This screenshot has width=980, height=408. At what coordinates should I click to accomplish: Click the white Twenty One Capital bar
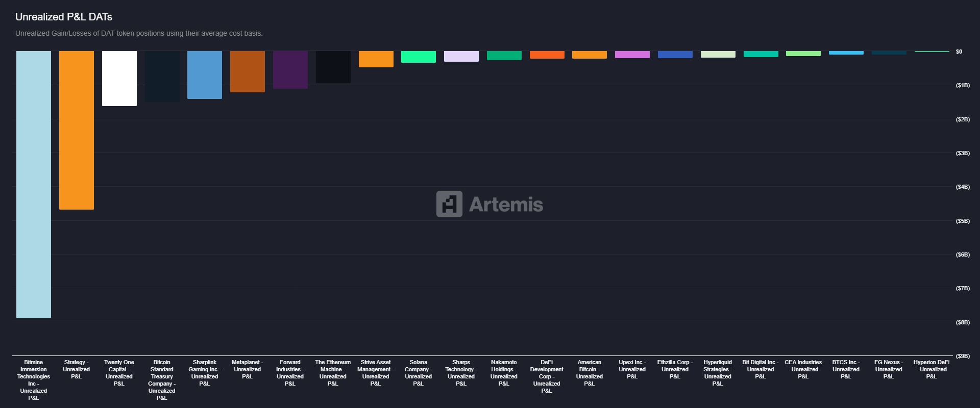pyautogui.click(x=119, y=78)
